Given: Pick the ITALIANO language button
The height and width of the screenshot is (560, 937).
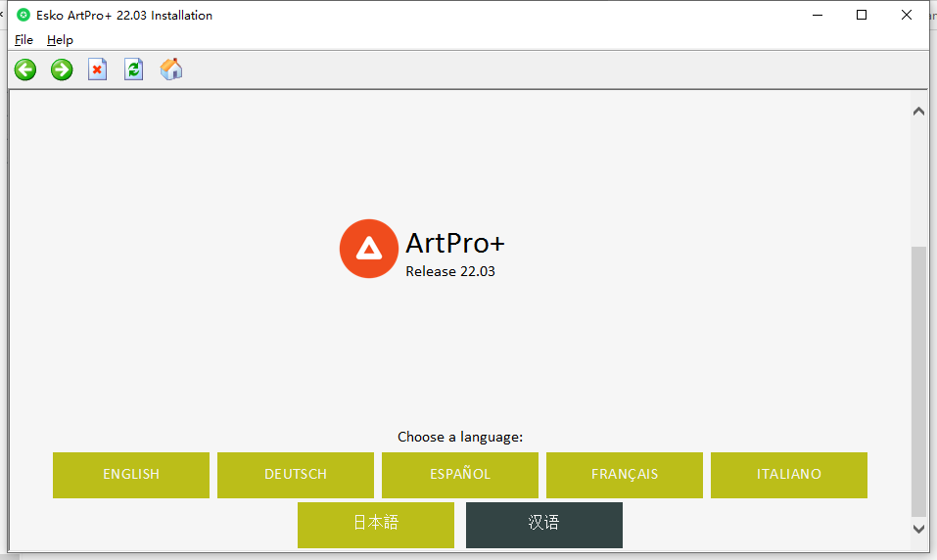Looking at the screenshot, I should pyautogui.click(x=789, y=475).
